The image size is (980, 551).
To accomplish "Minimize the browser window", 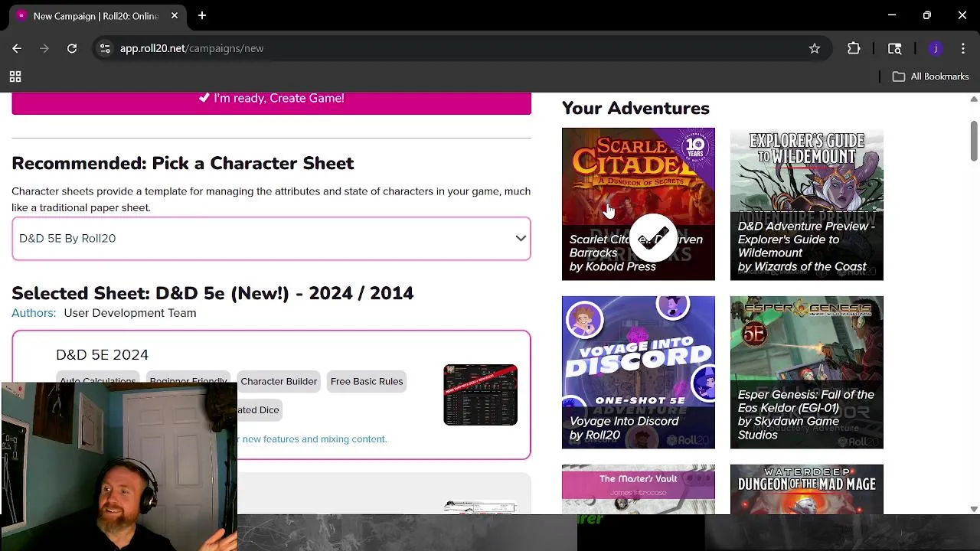I will pyautogui.click(x=892, y=15).
